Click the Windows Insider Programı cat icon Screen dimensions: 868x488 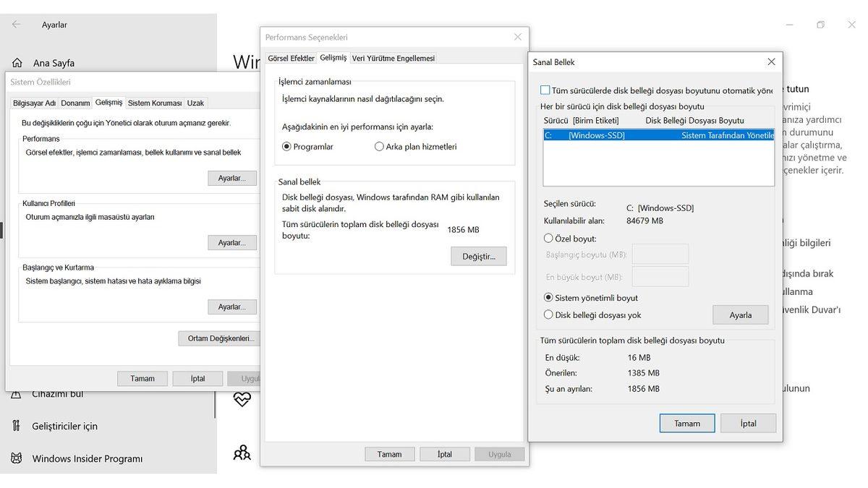tap(16, 458)
